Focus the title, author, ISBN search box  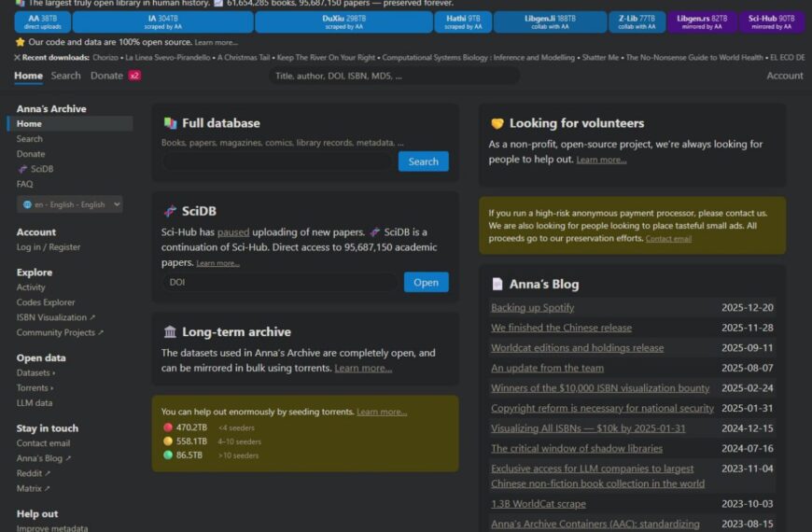392,76
